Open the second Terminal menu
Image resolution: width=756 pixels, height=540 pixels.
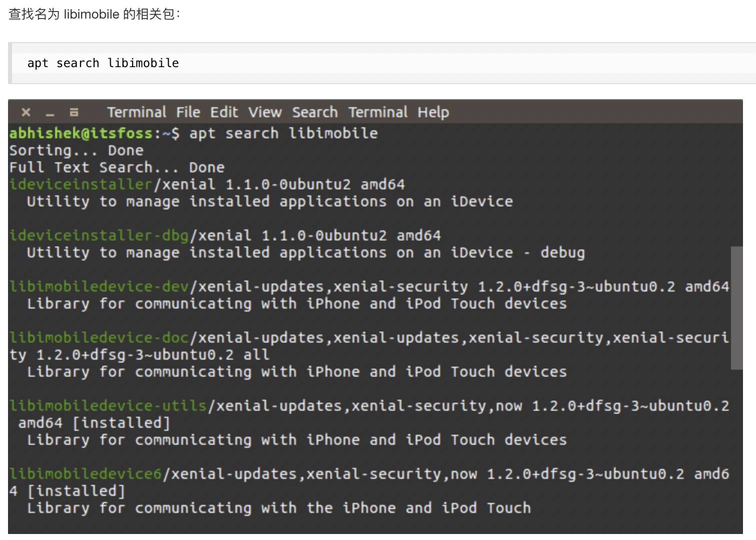pos(378,112)
